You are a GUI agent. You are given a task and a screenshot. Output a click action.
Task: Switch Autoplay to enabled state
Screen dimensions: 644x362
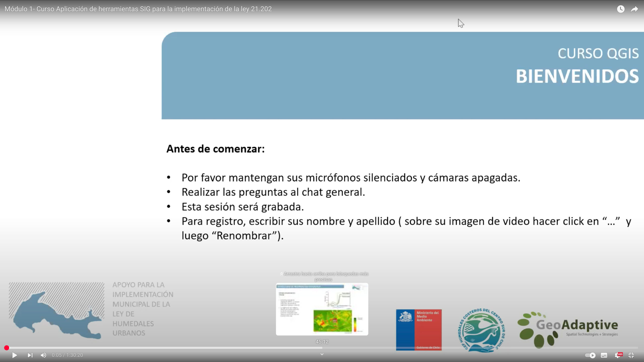590,355
